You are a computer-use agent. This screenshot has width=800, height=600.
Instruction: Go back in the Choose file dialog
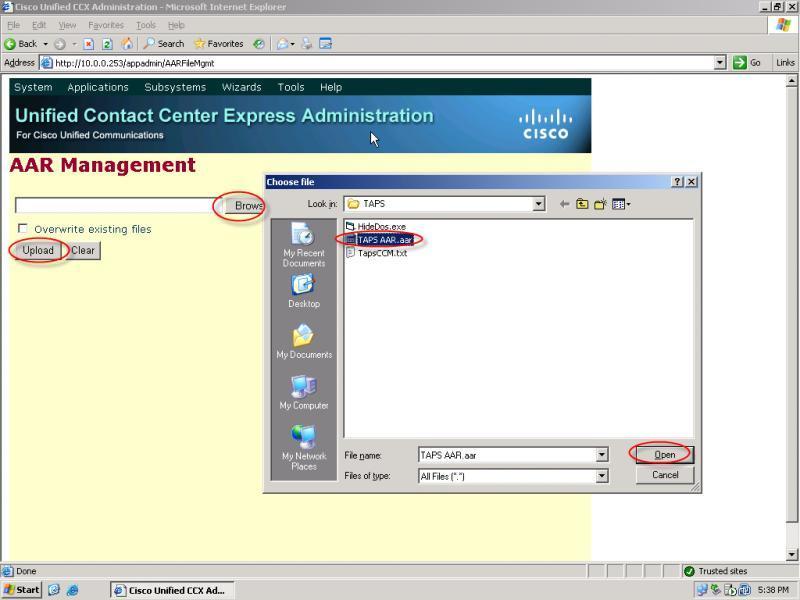coord(564,204)
